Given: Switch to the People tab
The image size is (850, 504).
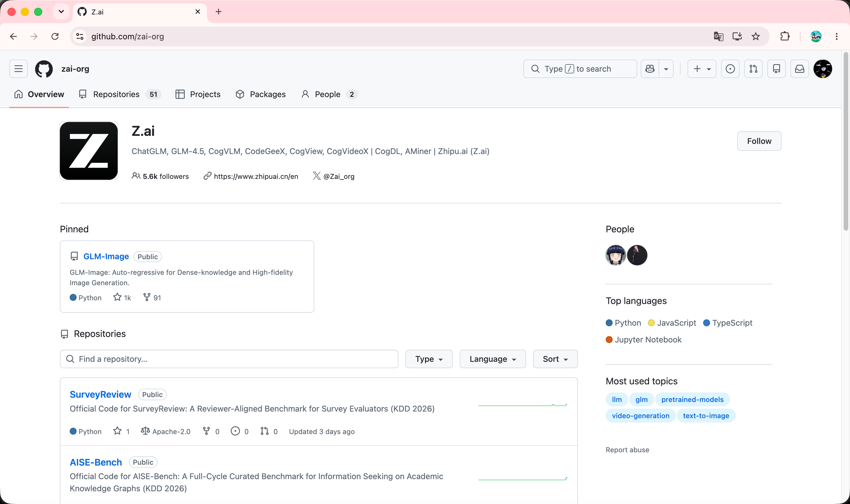Looking at the screenshot, I should pyautogui.click(x=329, y=94).
